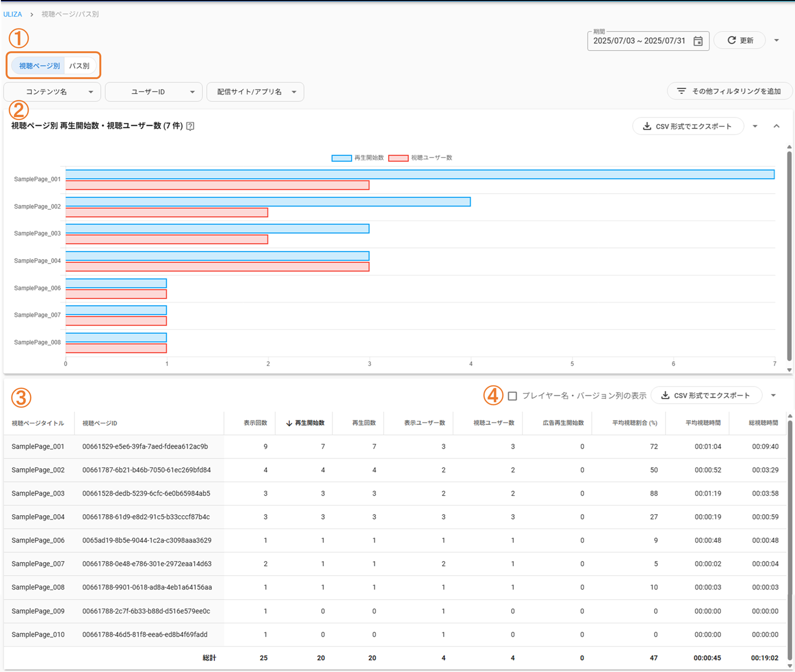Sort by 視聴ページタイトル column header

(38, 423)
